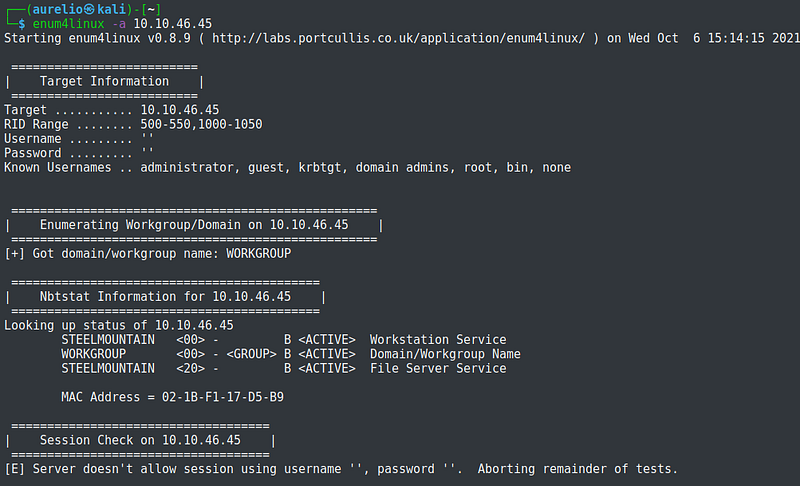Click the Target Information heading
800x486 pixels.
(104, 81)
